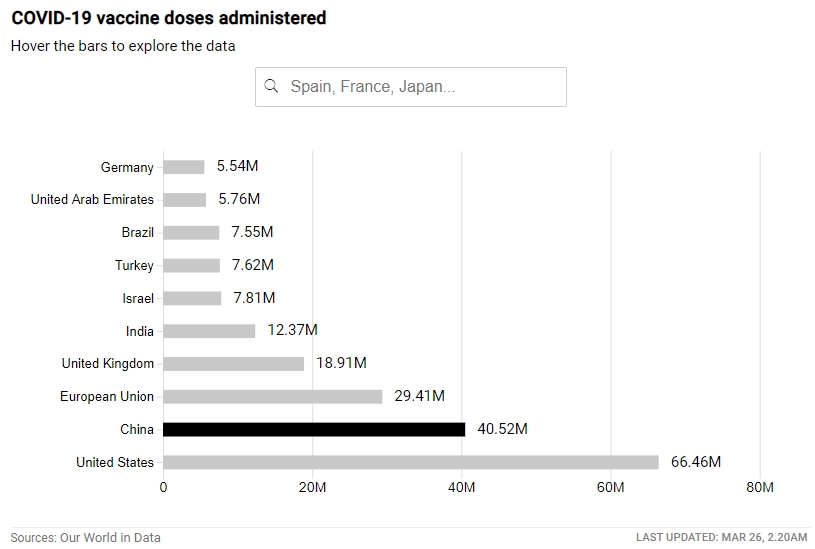Click the 29.41M value label
This screenshot has width=815, height=549.
(x=419, y=396)
